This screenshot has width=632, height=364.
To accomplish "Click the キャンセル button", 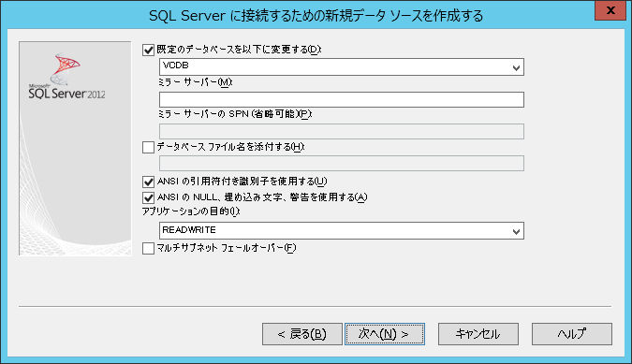I will (478, 334).
